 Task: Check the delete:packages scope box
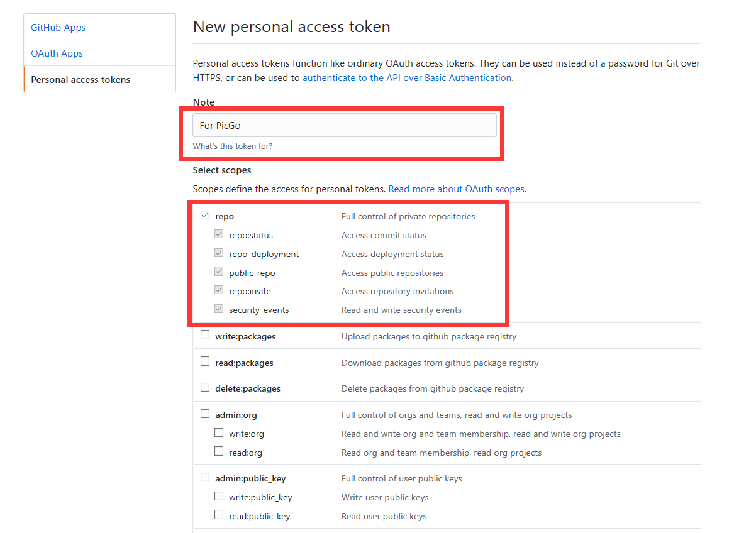point(205,388)
